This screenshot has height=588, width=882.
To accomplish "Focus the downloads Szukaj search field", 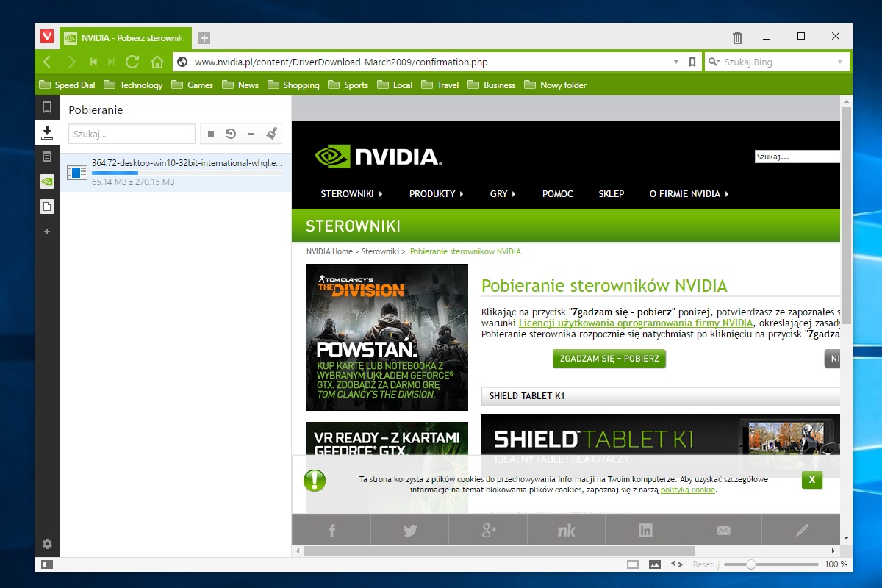I will (132, 134).
